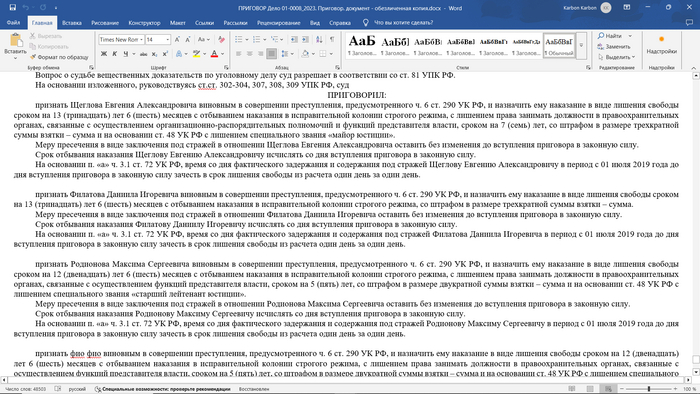Switch to Read Mode view in the status bar
The image size is (700, 394).
(571, 389)
